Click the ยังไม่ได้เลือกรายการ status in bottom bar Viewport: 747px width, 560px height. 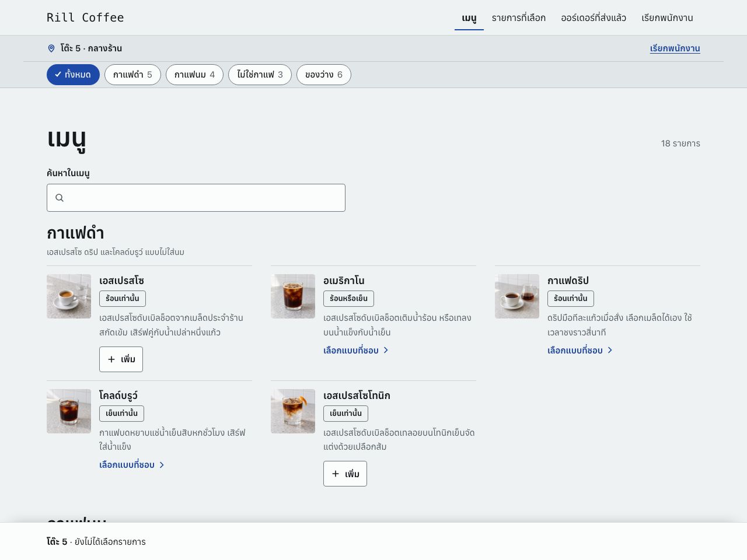click(110, 542)
